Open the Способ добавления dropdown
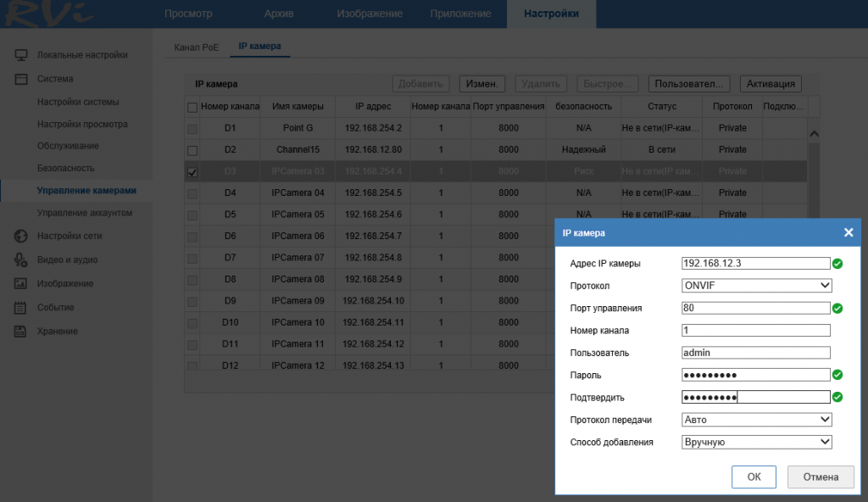868x502 pixels. point(756,442)
